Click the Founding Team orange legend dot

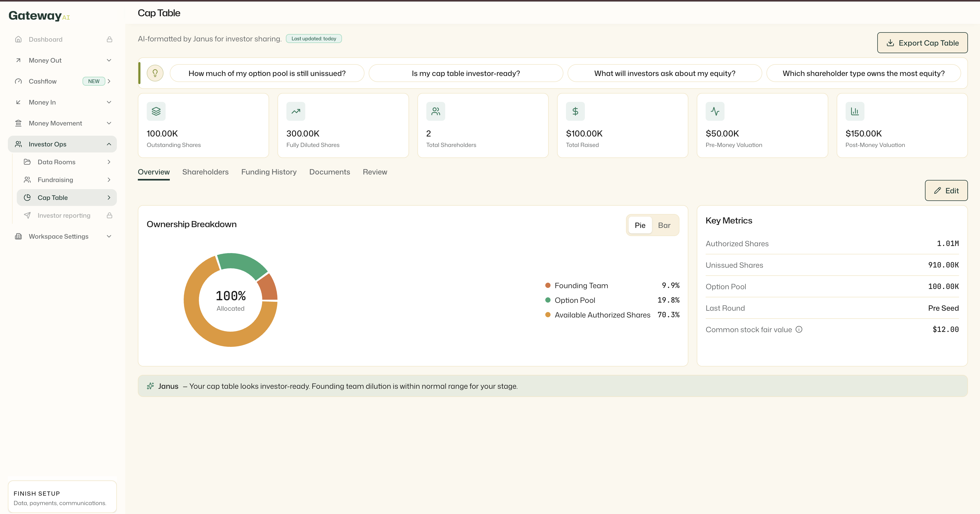click(548, 285)
